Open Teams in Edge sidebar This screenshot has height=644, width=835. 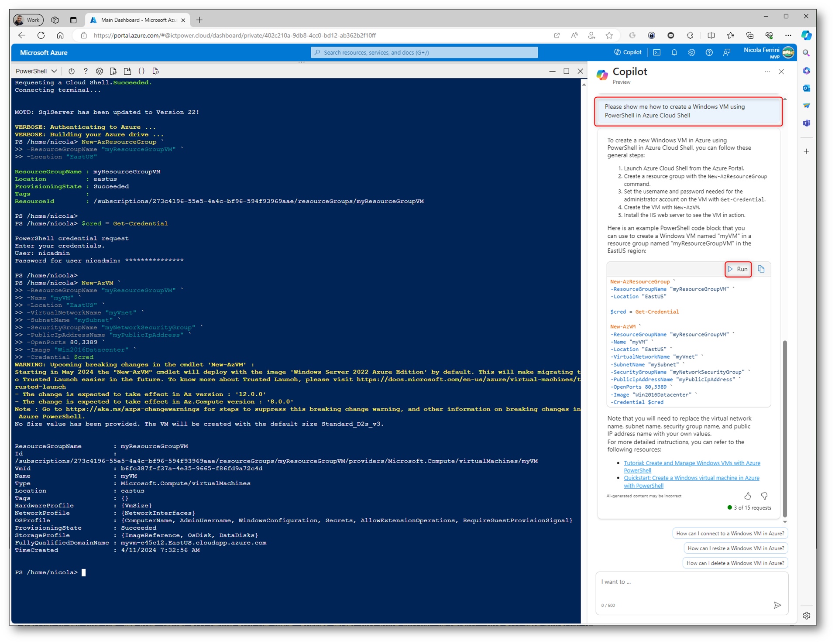click(807, 123)
